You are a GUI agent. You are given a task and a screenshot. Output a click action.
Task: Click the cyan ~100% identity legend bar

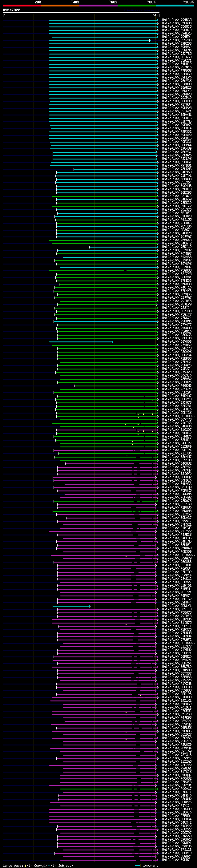pos(175,6)
